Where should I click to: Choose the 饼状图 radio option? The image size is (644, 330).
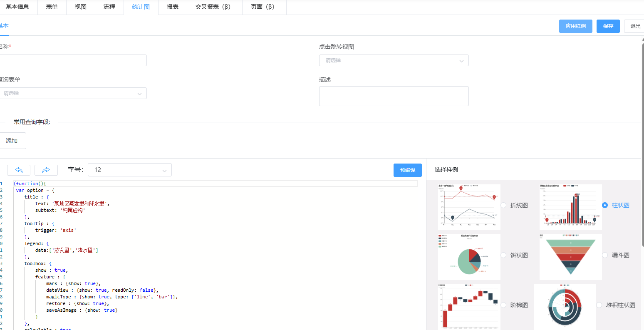tap(503, 255)
